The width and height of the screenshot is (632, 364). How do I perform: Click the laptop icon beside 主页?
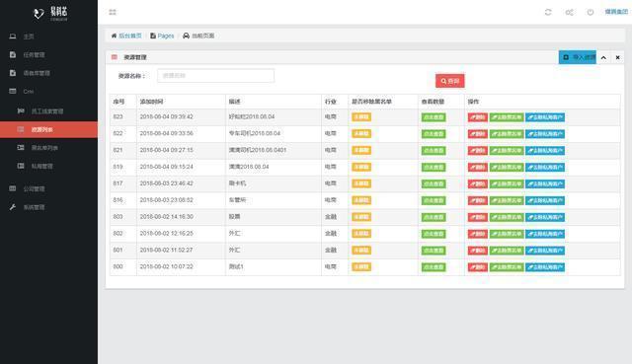click(13, 36)
